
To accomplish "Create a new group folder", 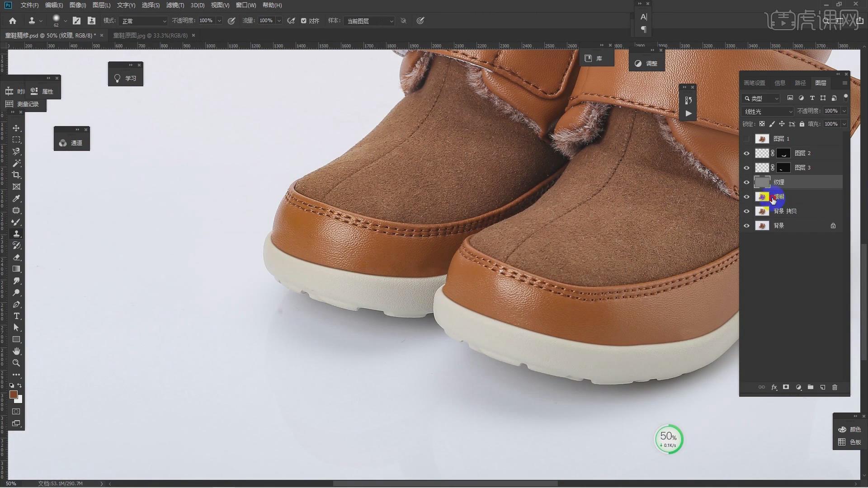I will tap(811, 387).
